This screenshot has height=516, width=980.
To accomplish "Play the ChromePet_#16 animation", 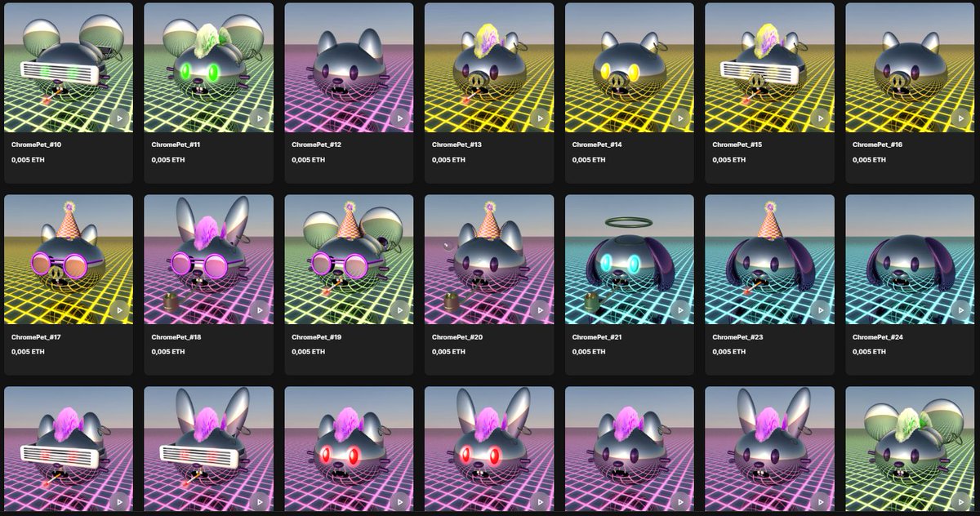I will coord(961,118).
